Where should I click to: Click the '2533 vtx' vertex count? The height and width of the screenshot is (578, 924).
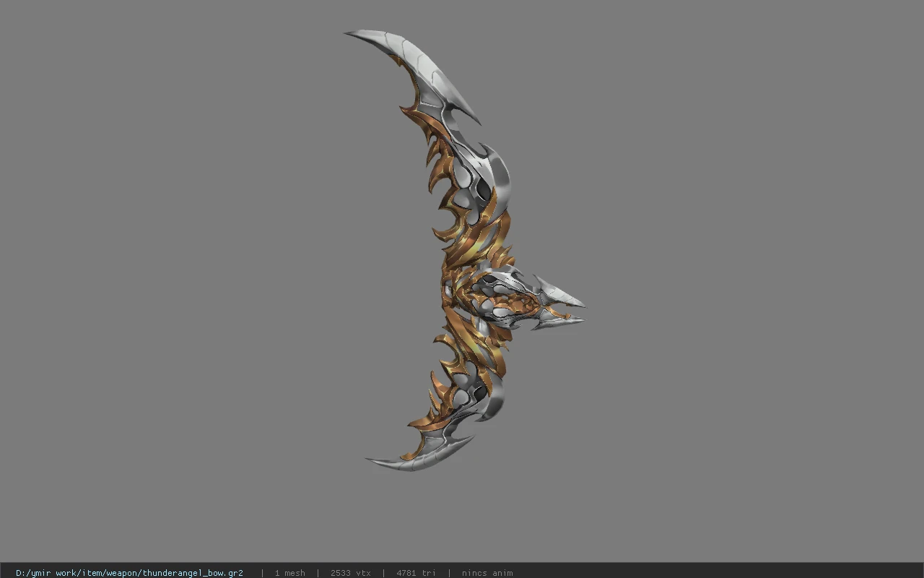coord(351,573)
